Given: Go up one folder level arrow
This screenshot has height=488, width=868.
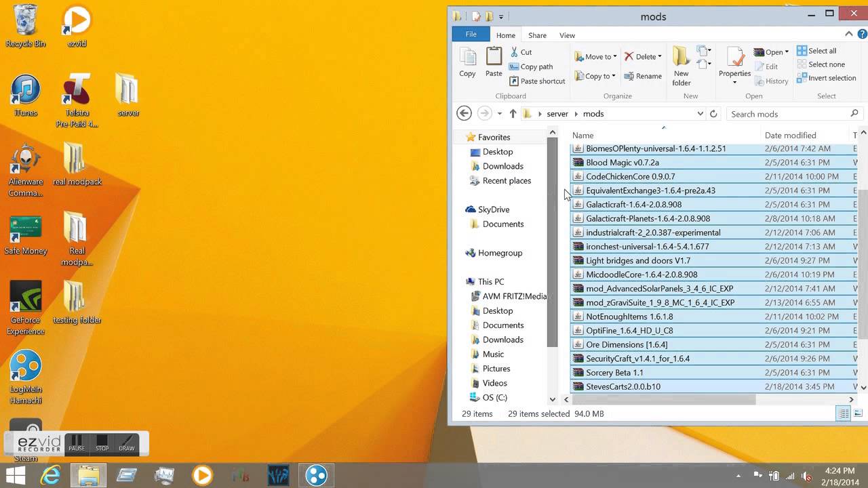Looking at the screenshot, I should pyautogui.click(x=513, y=114).
